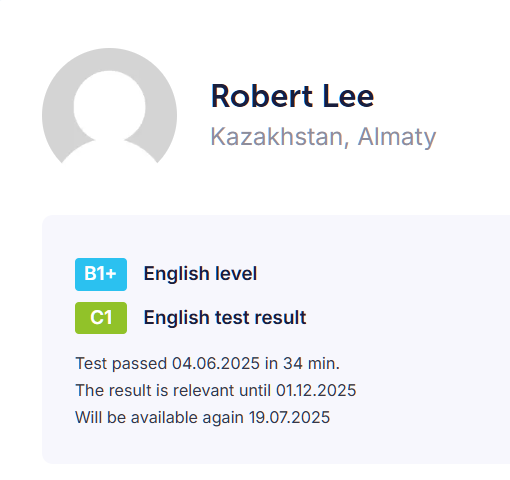
Task: Click the word result in English test result
Action: [x=280, y=317]
